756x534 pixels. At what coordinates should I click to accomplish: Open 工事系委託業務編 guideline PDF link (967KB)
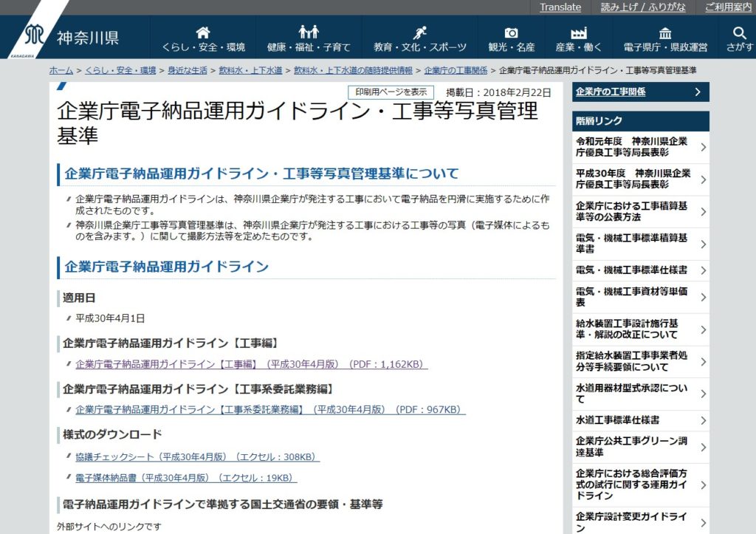[270, 409]
